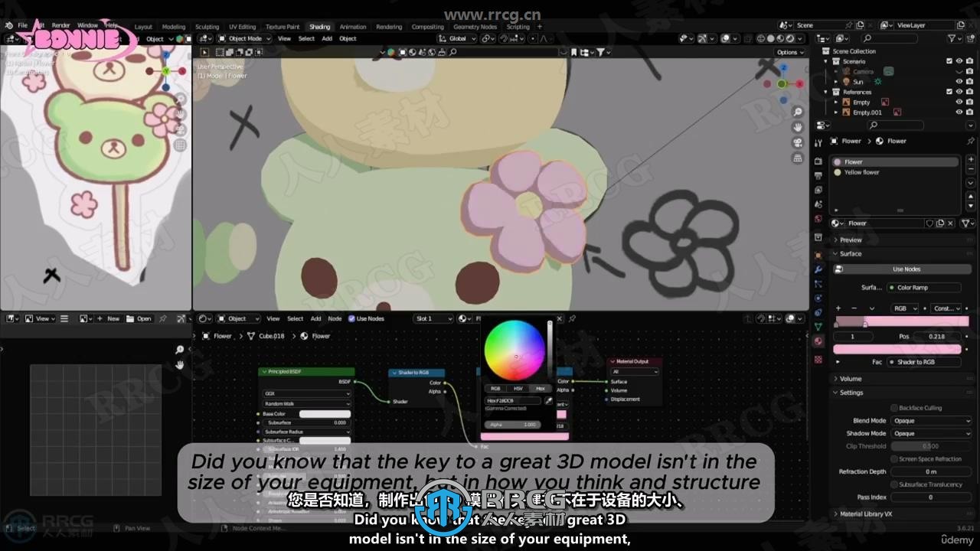Image resolution: width=980 pixels, height=551 pixels.
Task: Hide the Sun object with eye icon
Action: click(959, 82)
